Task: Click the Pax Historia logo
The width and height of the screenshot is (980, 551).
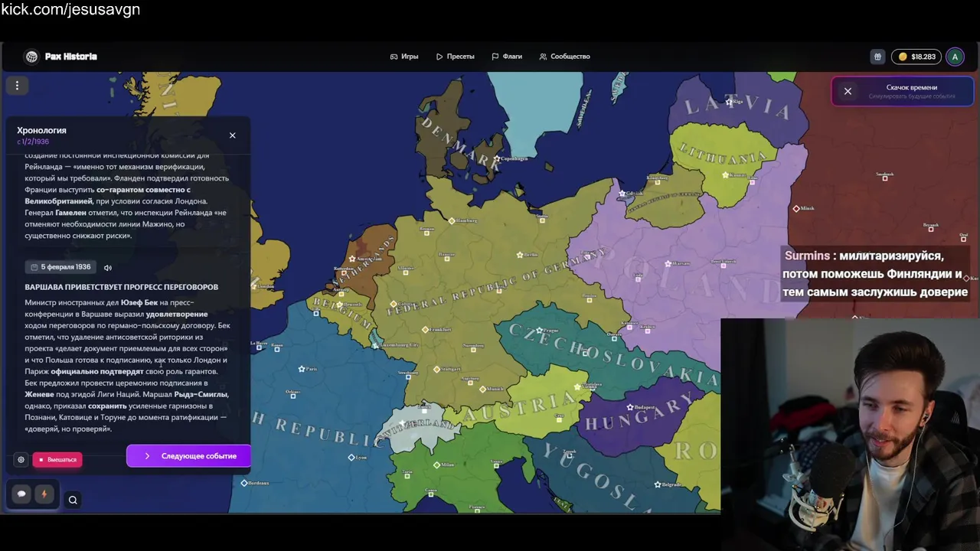Action: point(60,57)
